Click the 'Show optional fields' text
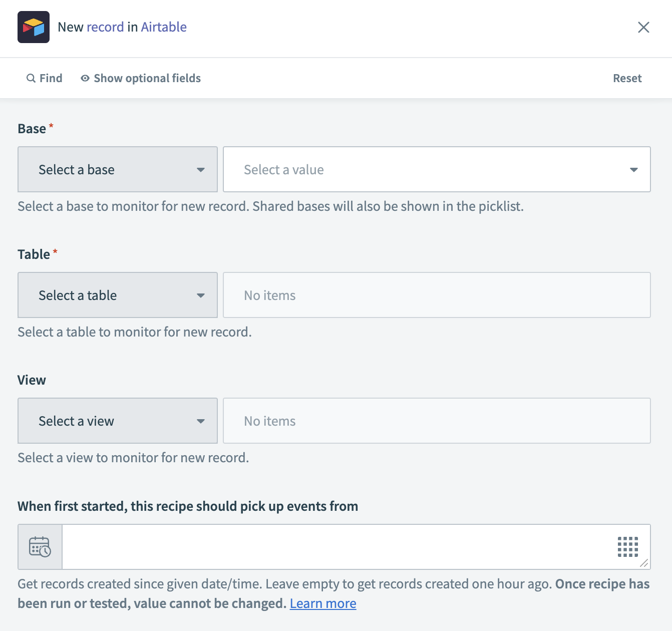Viewport: 672px width, 631px height. point(147,78)
